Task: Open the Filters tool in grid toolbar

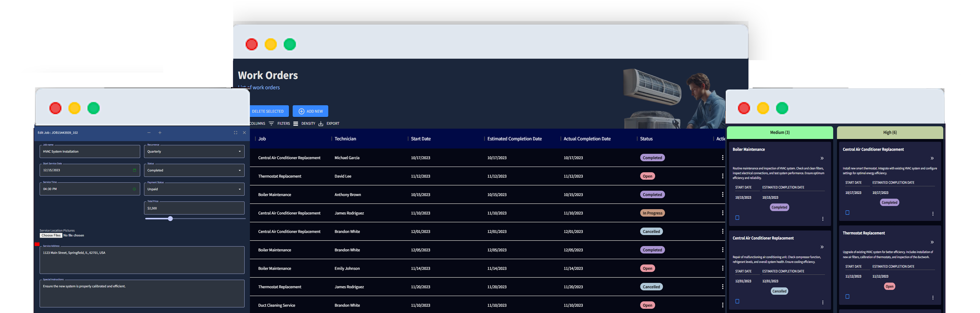Action: [x=279, y=123]
